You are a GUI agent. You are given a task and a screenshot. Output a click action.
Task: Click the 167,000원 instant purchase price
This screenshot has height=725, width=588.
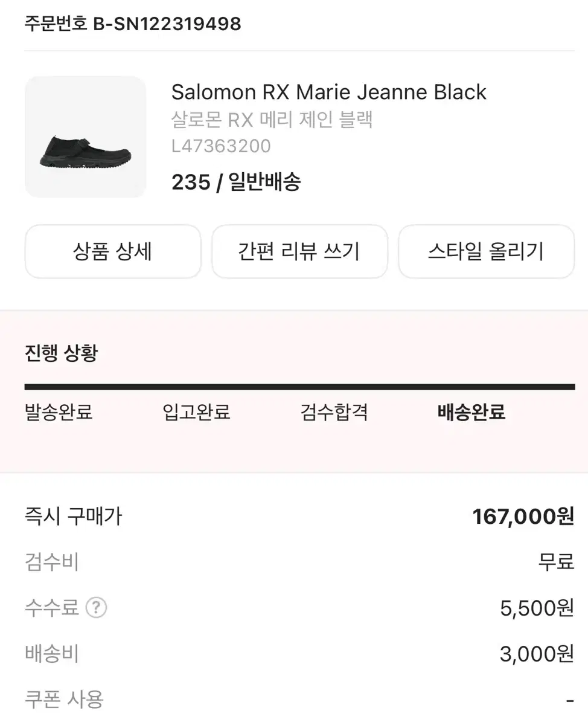(x=523, y=517)
